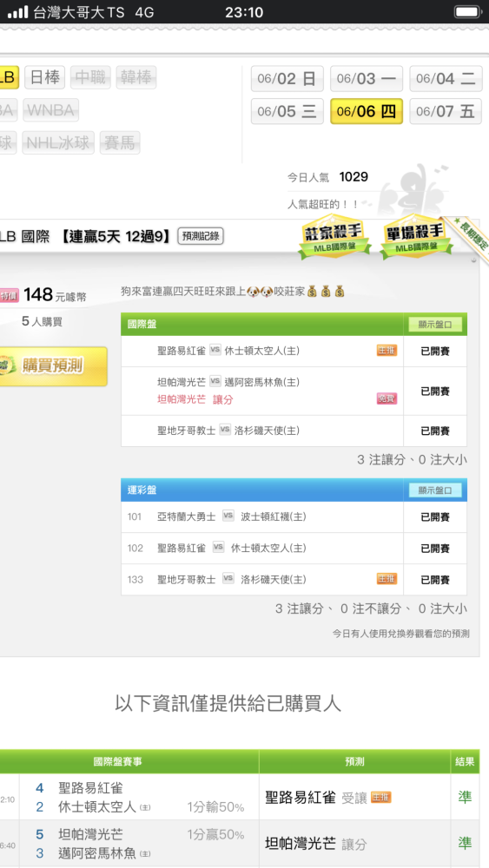
Task: Show odds for 運彩盤 section
Action: click(x=435, y=490)
